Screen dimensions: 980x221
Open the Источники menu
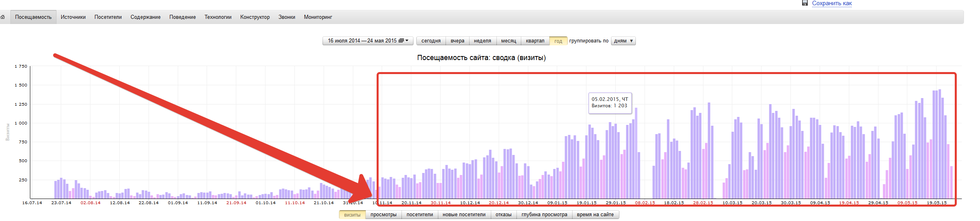point(73,17)
